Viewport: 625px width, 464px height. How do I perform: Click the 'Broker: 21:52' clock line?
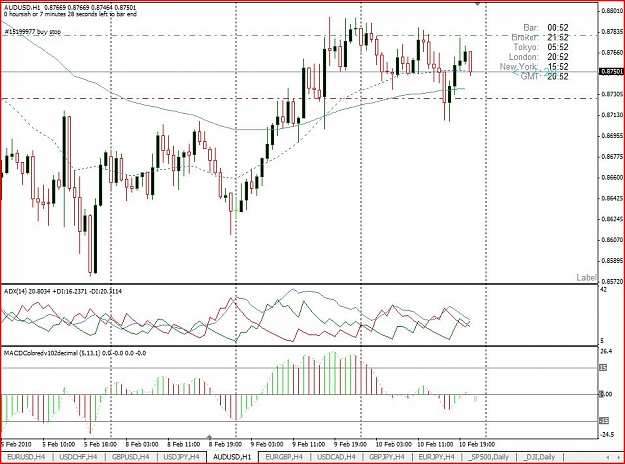tap(540, 37)
